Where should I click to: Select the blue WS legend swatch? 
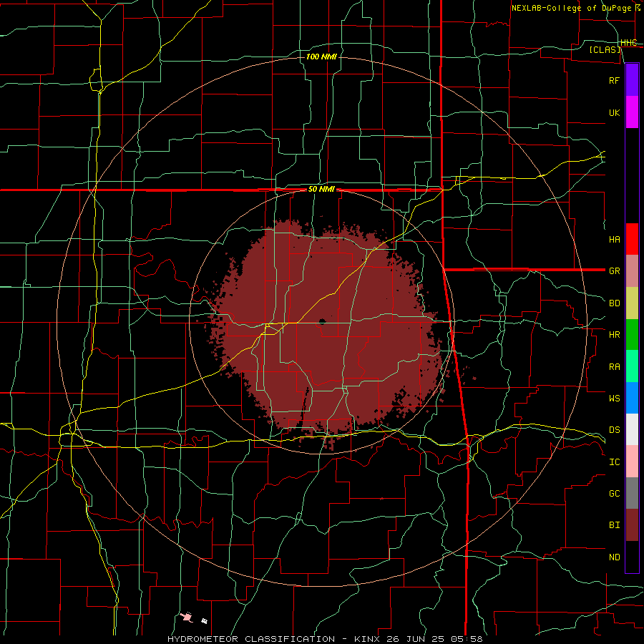632,398
